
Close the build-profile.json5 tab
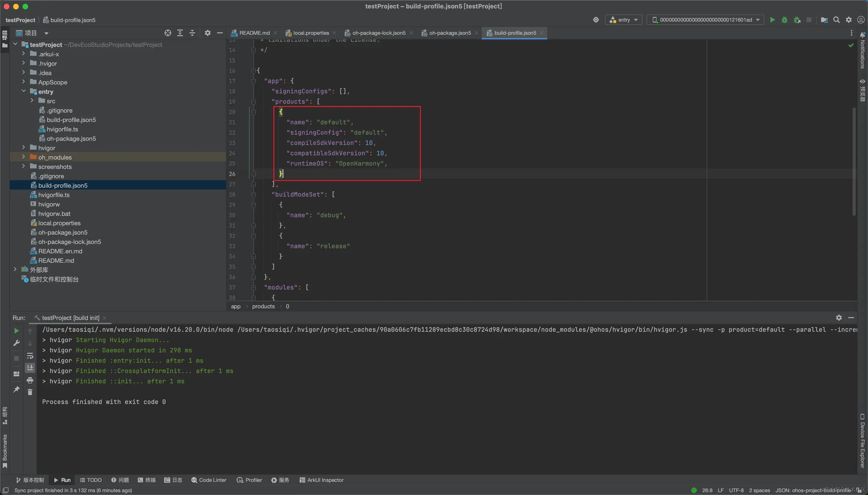(x=542, y=33)
